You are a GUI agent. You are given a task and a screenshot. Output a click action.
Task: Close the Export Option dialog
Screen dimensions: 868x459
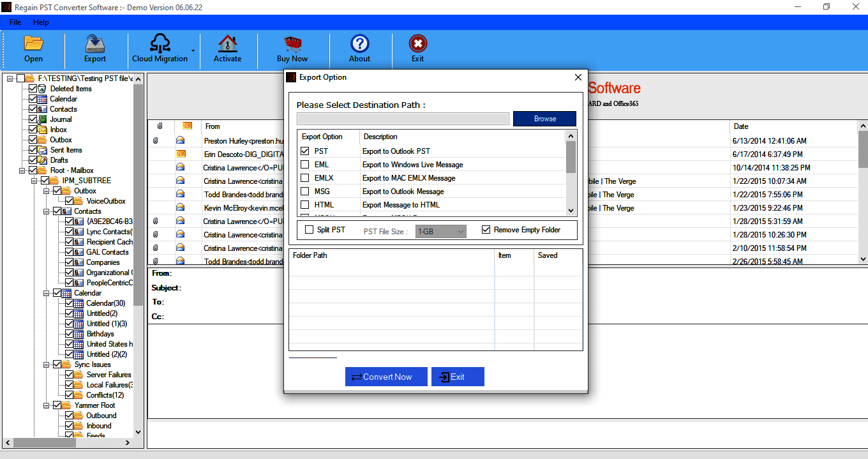click(x=578, y=77)
